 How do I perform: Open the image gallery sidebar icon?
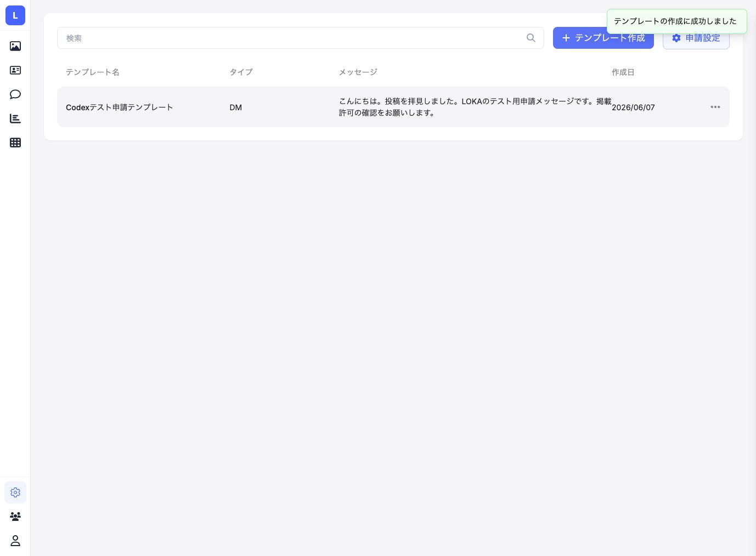coord(15,46)
